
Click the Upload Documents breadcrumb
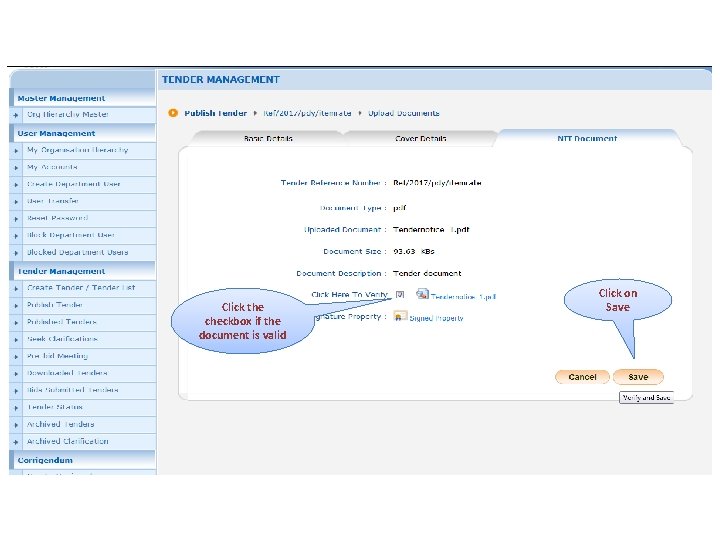[x=404, y=113]
